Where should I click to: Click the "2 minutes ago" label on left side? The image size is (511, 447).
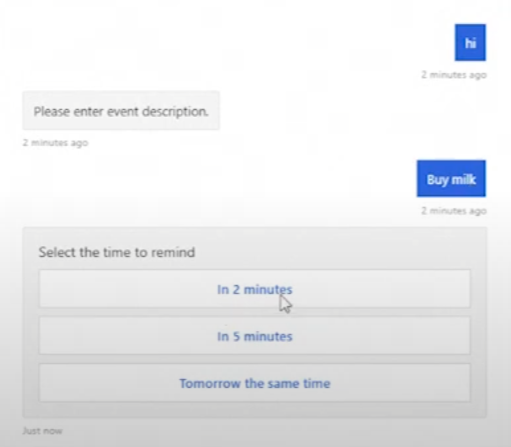55,143
